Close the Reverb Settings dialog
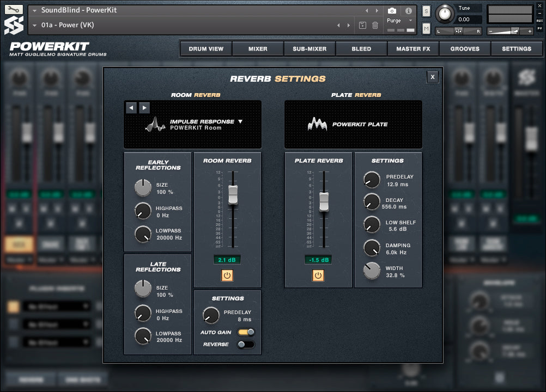Viewport: 546px width, 392px height. 433,77
